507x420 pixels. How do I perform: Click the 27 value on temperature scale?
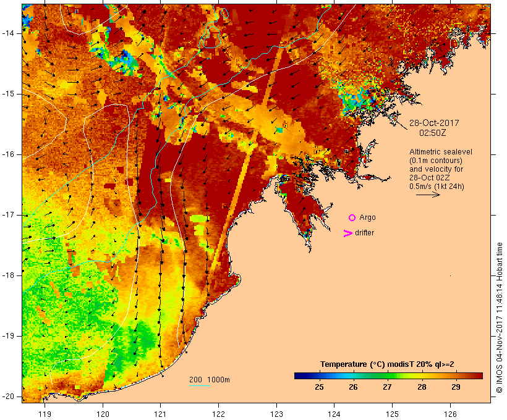pos(388,387)
